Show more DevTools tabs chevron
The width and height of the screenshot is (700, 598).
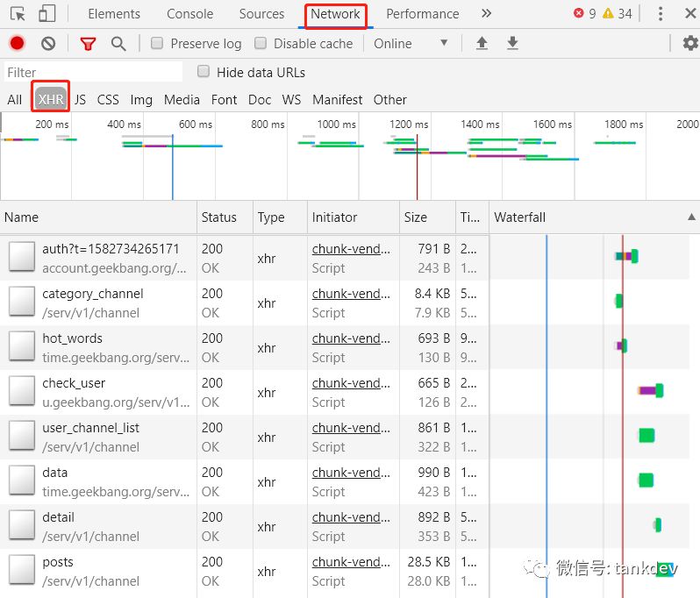click(486, 14)
